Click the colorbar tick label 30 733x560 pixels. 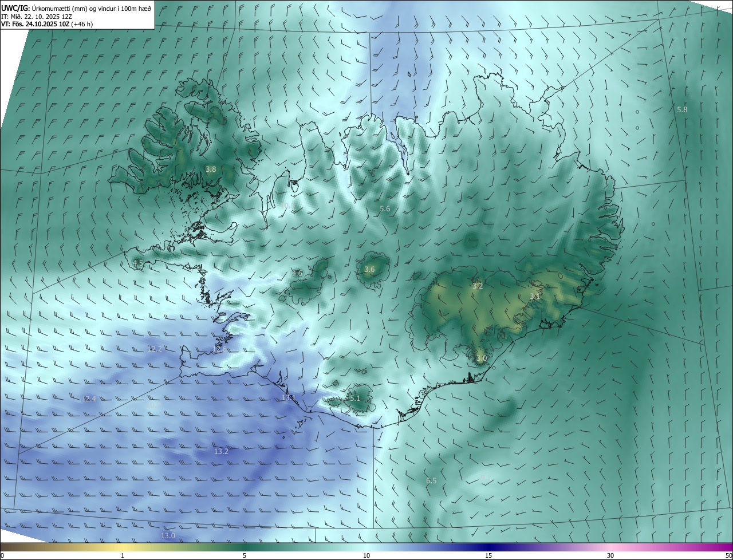pyautogui.click(x=610, y=555)
